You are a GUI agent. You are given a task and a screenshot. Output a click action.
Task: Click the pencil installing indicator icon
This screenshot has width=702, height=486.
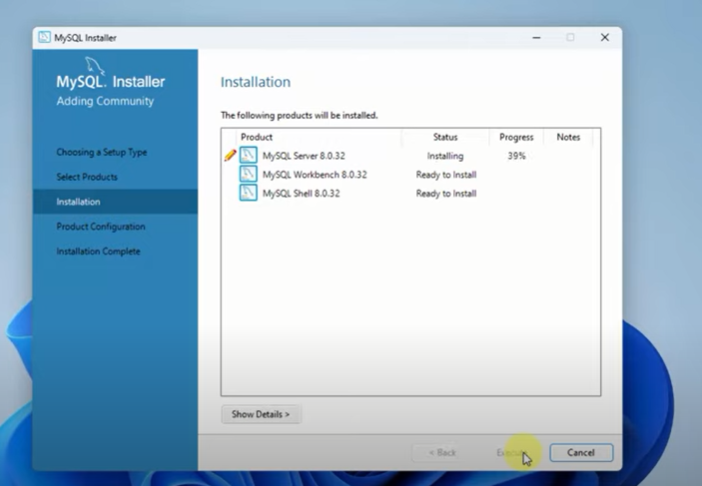230,155
